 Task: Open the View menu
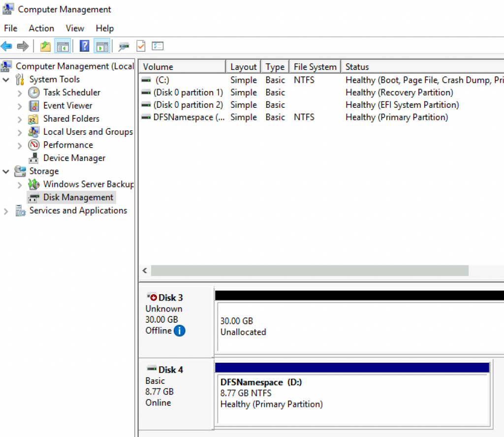[75, 28]
